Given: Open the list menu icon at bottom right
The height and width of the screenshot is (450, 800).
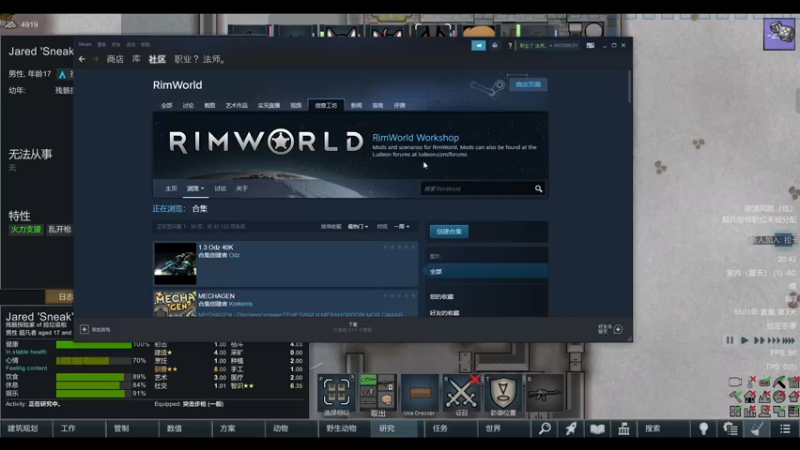Looking at the screenshot, I should 785,429.
